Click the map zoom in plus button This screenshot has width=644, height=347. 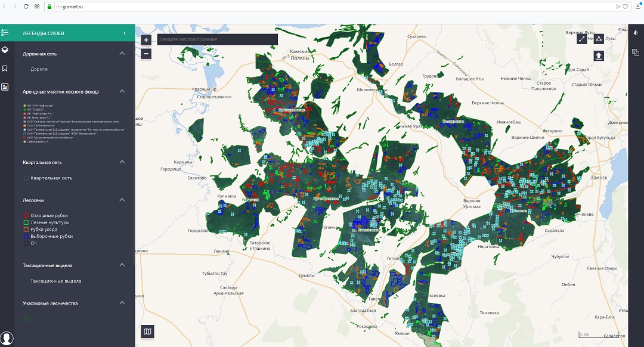pyautogui.click(x=147, y=40)
